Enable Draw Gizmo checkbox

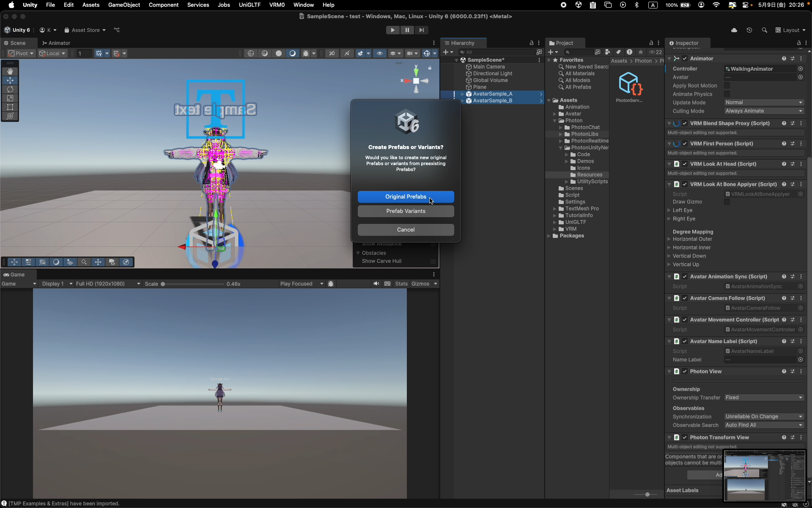coord(727,202)
